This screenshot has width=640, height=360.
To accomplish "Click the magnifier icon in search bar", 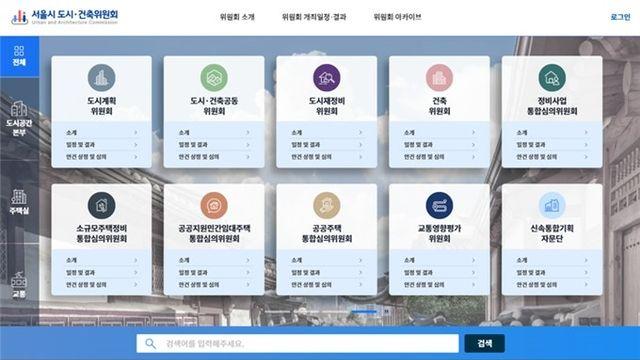I will click(x=150, y=344).
